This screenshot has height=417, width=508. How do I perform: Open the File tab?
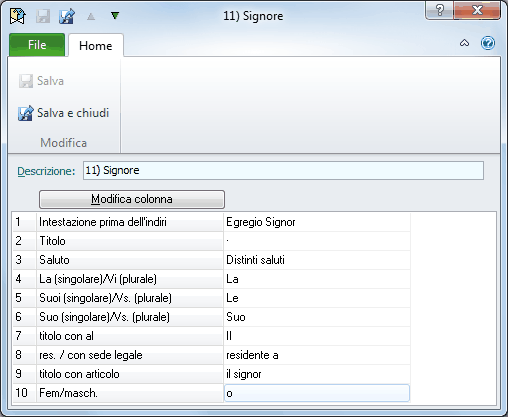(37, 45)
